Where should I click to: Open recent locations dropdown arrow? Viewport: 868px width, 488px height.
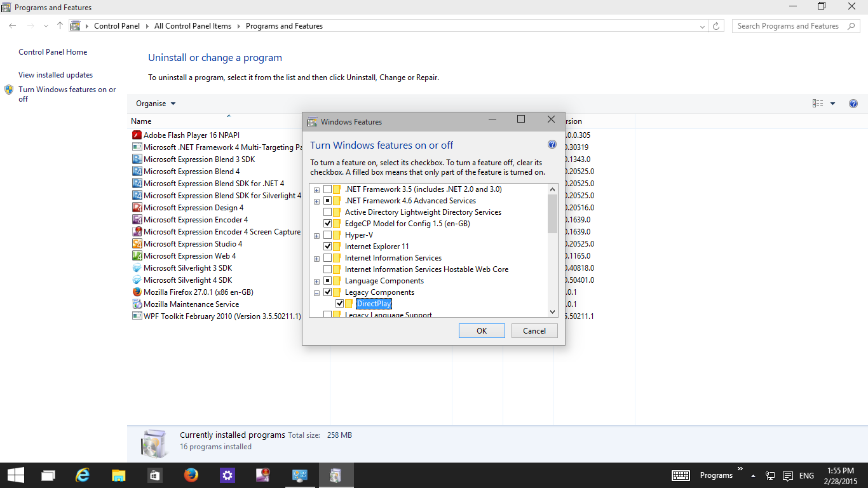tap(46, 26)
